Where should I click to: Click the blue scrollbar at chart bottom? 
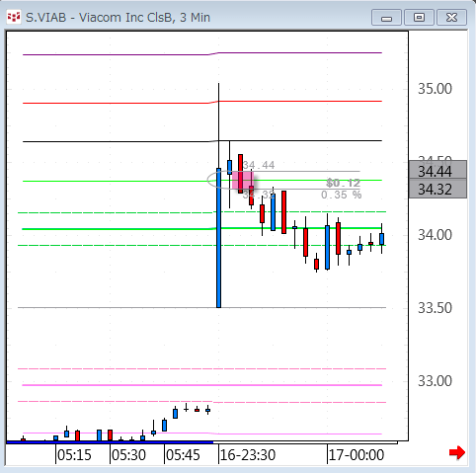(x=110, y=442)
